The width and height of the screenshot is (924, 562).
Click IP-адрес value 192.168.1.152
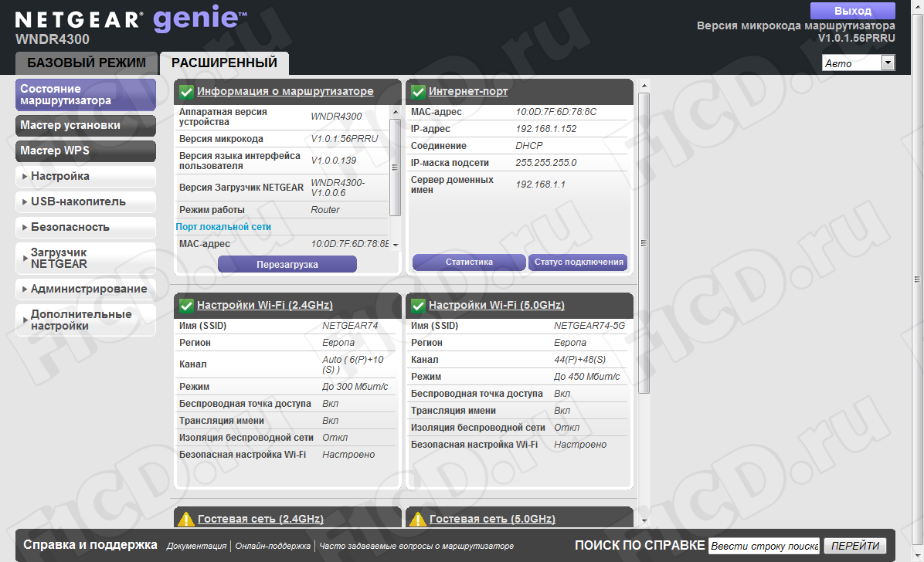coord(546,129)
